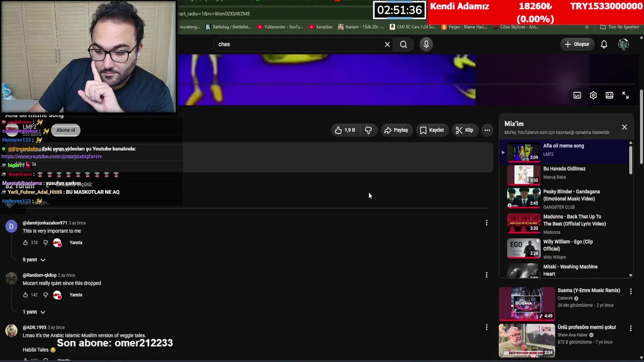The height and width of the screenshot is (362, 644).
Task: Open Cities Skylines bookmark
Action: (x=515, y=27)
